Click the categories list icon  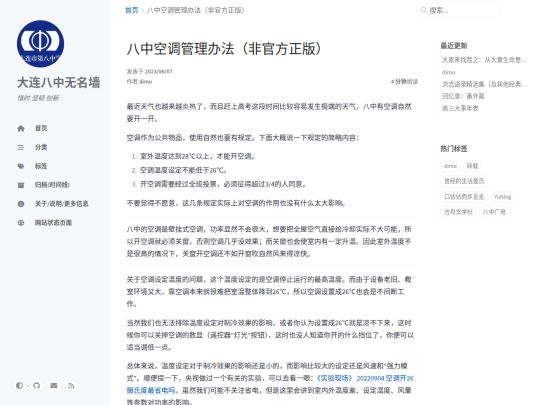pos(21,147)
